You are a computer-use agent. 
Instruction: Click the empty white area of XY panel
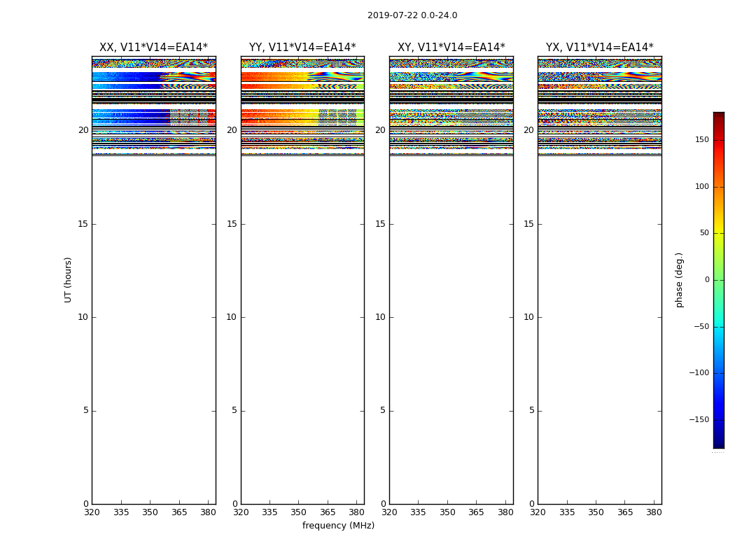(451, 315)
